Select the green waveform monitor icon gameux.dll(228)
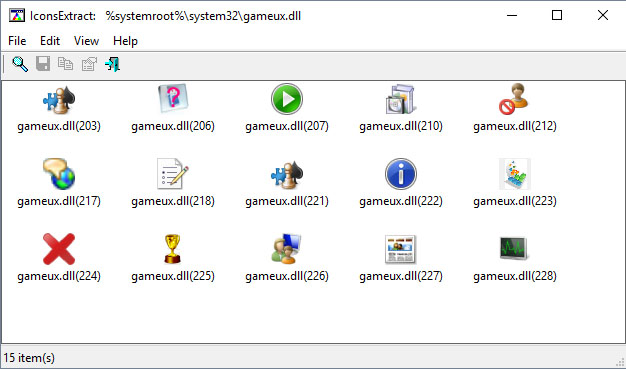Viewport: 626px width, 369px height. coord(515,249)
